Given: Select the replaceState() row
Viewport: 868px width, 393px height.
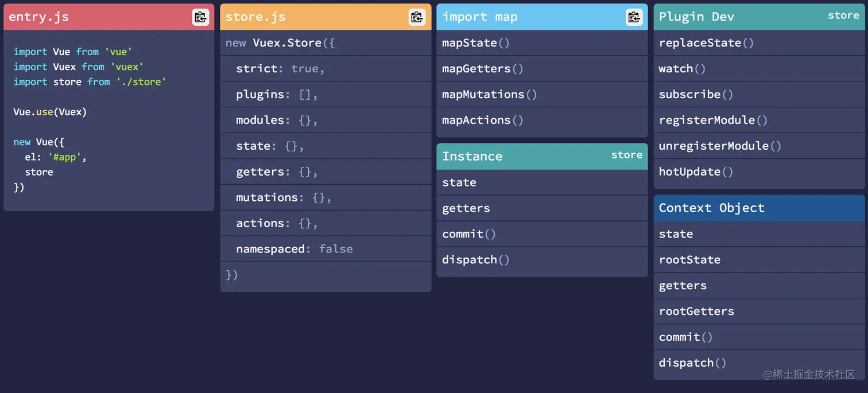Looking at the screenshot, I should tap(759, 43).
